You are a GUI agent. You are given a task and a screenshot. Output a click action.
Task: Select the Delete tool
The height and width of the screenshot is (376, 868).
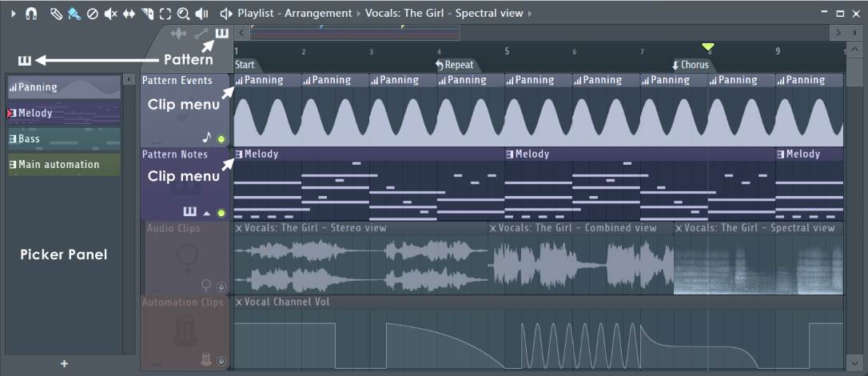pyautogui.click(x=92, y=13)
